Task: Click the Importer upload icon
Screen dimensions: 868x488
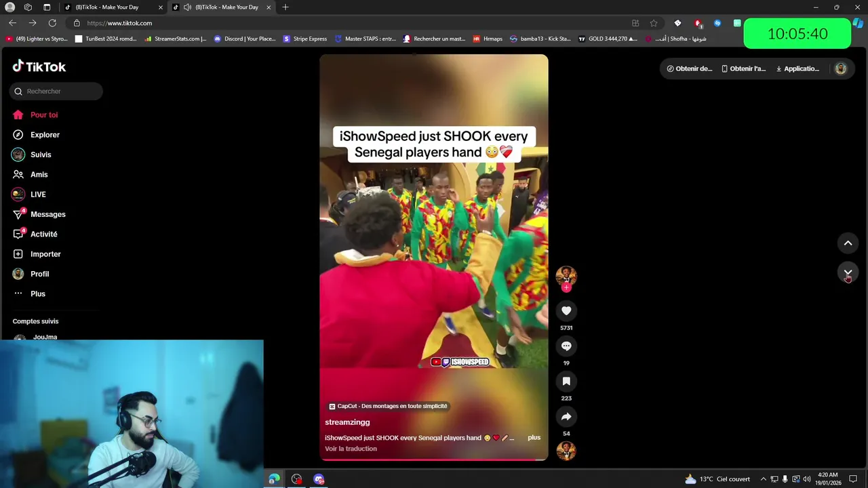Action: point(18,254)
